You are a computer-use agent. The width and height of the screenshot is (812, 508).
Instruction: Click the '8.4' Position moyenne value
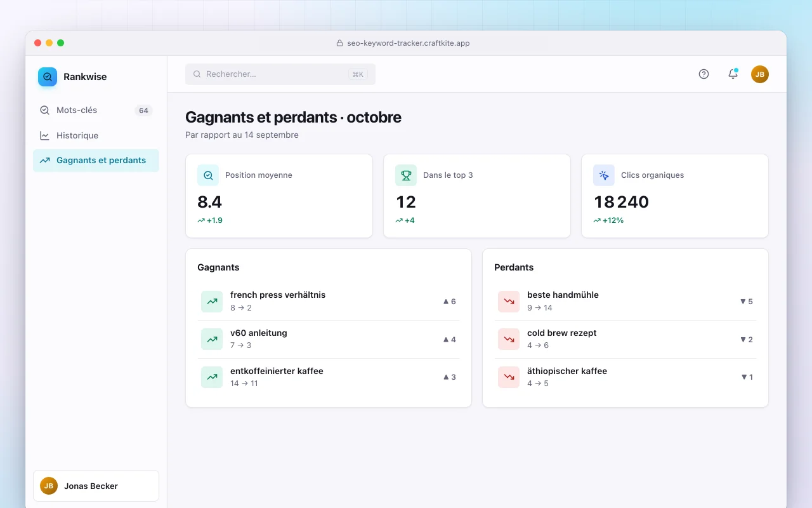(210, 202)
